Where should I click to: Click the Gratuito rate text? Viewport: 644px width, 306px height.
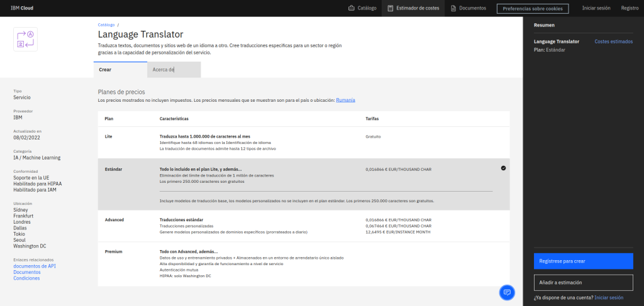pyautogui.click(x=373, y=136)
